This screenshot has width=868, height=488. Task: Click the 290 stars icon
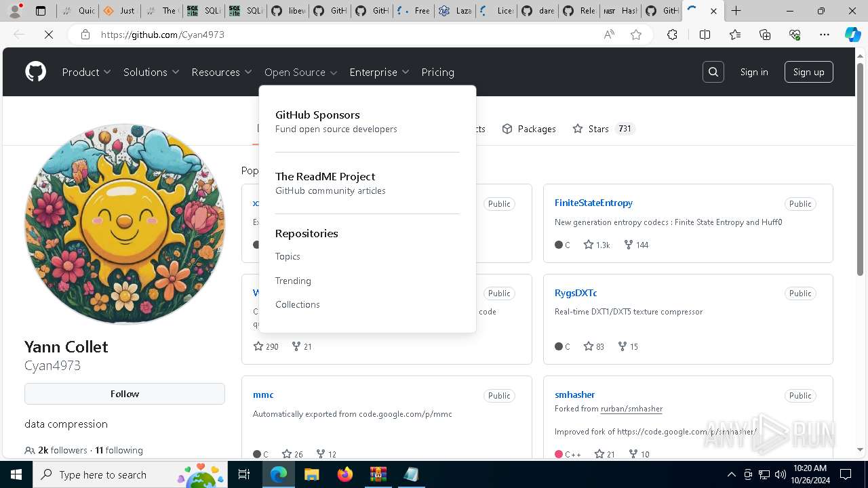coord(258,346)
